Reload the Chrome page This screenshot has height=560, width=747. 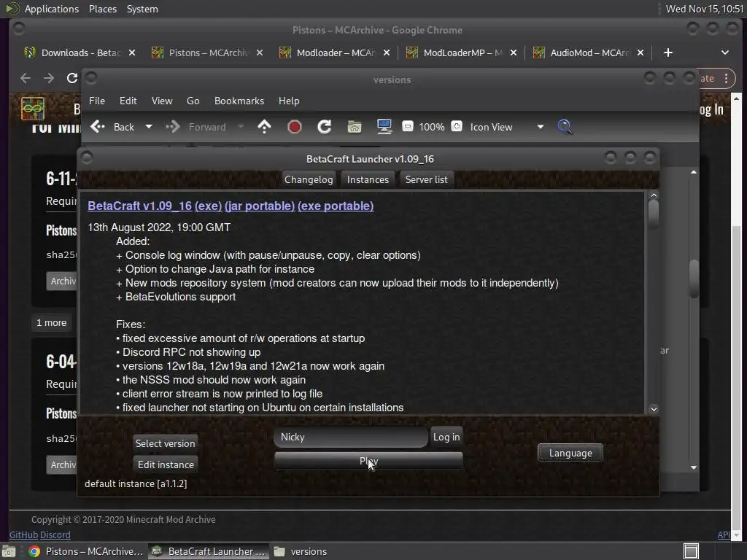click(72, 78)
